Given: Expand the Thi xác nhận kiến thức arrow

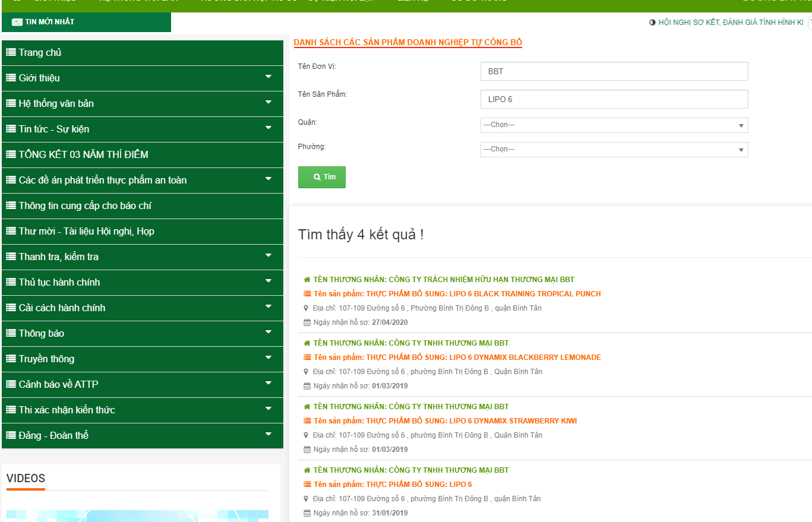Looking at the screenshot, I should point(268,409).
